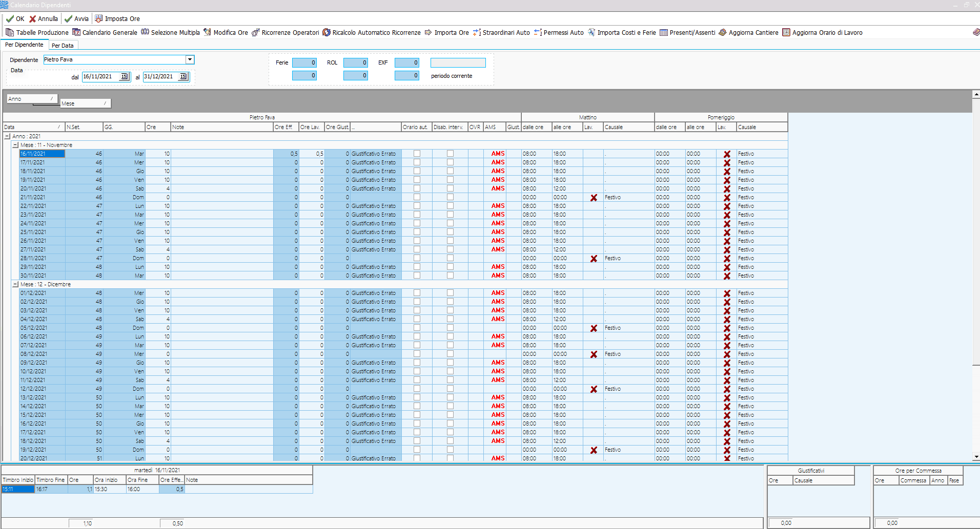Activate Selezione Multipla icon
980x529 pixels.
[x=145, y=32]
